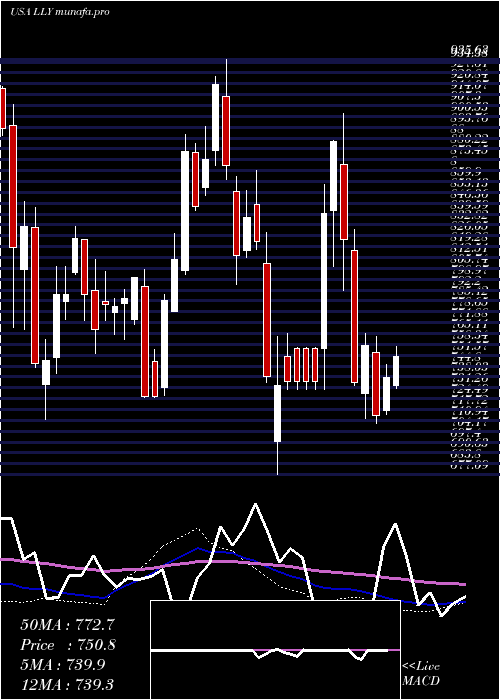Select the 'Price : 750.8' label
Image resolution: width=500 pixels, height=700 pixels.
coord(68,645)
